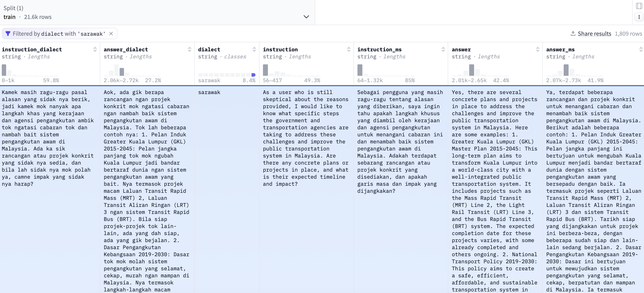
Task: Click the instruction column header name
Action: coord(280,50)
